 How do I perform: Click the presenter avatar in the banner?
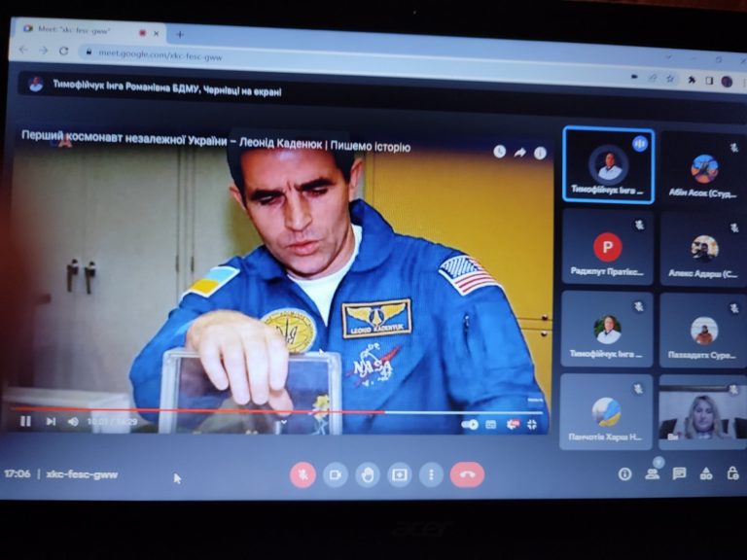tap(36, 84)
